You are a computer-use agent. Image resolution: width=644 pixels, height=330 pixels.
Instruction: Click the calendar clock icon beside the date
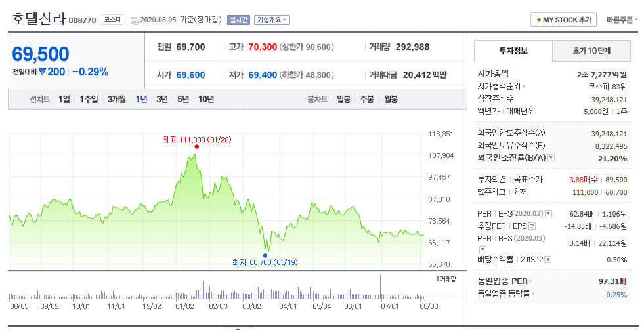point(135,20)
